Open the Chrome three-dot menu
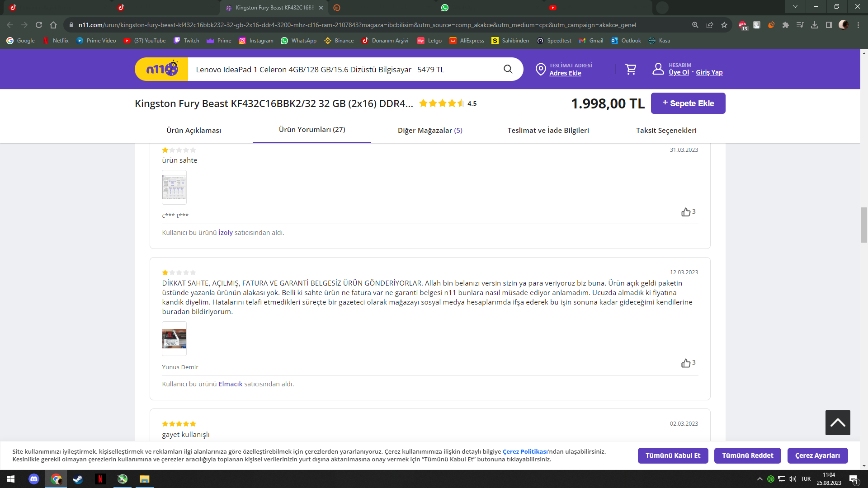 pos(858,25)
